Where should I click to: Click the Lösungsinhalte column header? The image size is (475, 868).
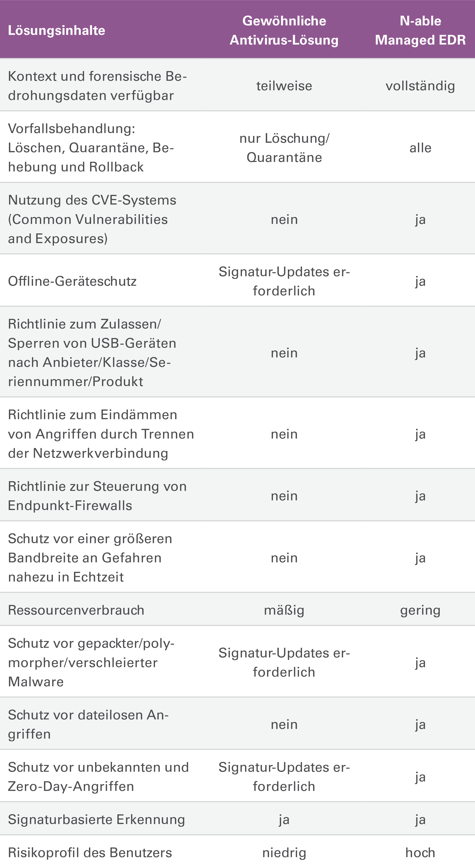57,30
